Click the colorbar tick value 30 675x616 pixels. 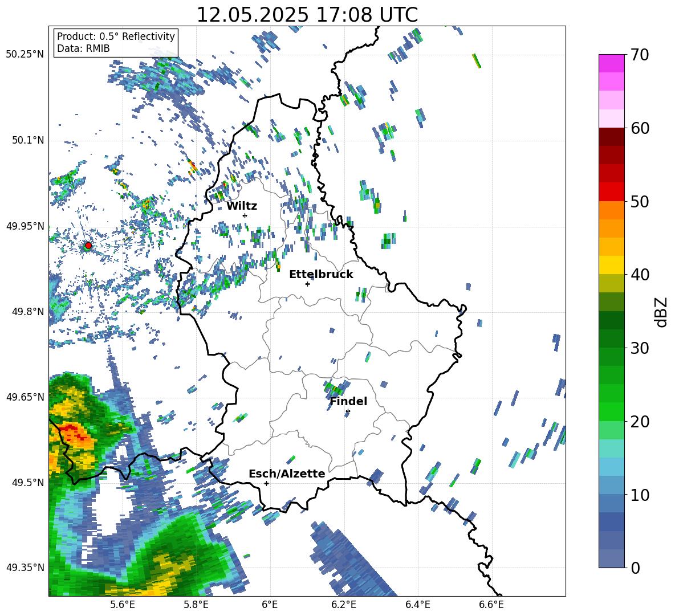tap(640, 348)
